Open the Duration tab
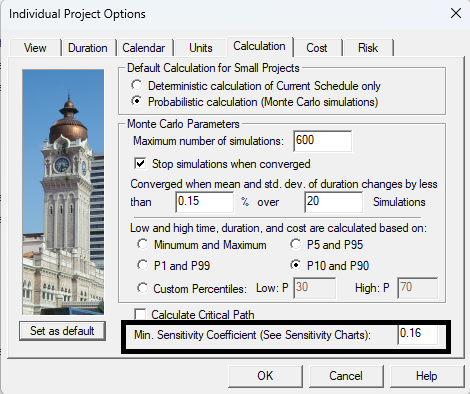This screenshot has width=470, height=394. click(x=88, y=48)
